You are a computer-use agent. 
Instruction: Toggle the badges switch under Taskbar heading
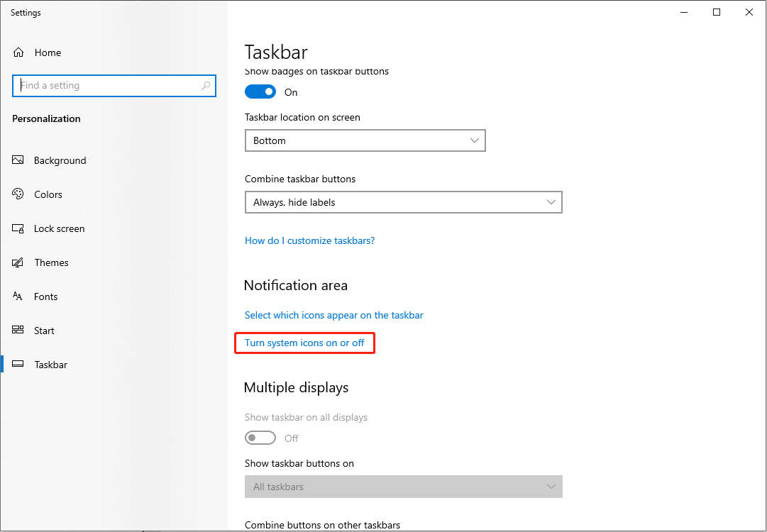(x=260, y=92)
